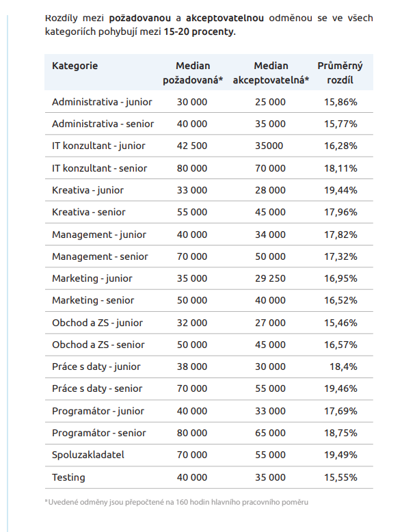Select the Administrativa - junior row label
402x532 pixels.
pyautogui.click(x=102, y=102)
